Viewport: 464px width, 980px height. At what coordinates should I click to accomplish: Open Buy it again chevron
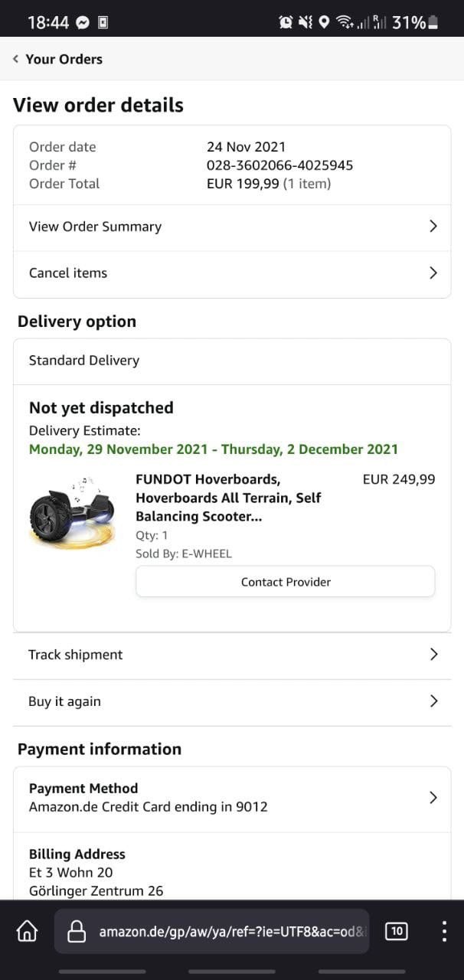433,701
